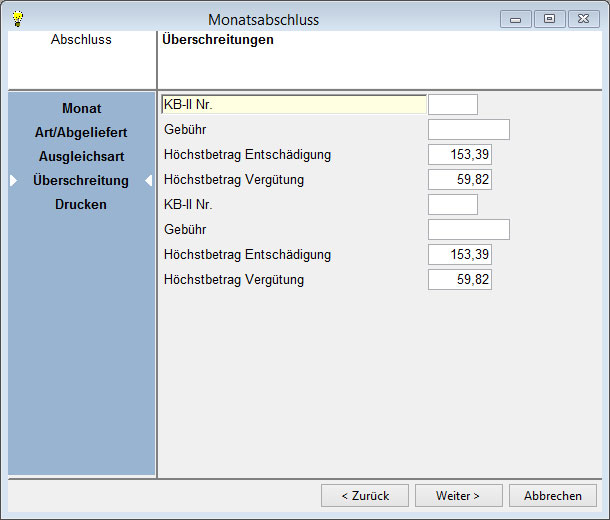
Task: Click the second KB-II Nr. label
Action: pyautogui.click(x=188, y=204)
